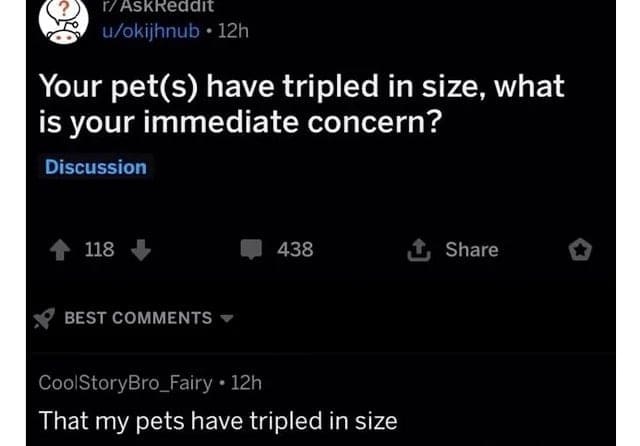Screen dimensions: 640x446
Task: Downvote the post with the down arrow
Action: tap(140, 250)
